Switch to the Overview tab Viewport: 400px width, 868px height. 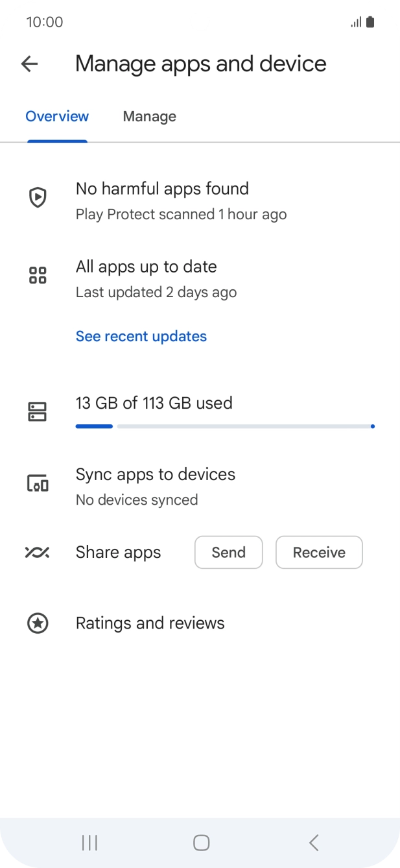(x=57, y=117)
